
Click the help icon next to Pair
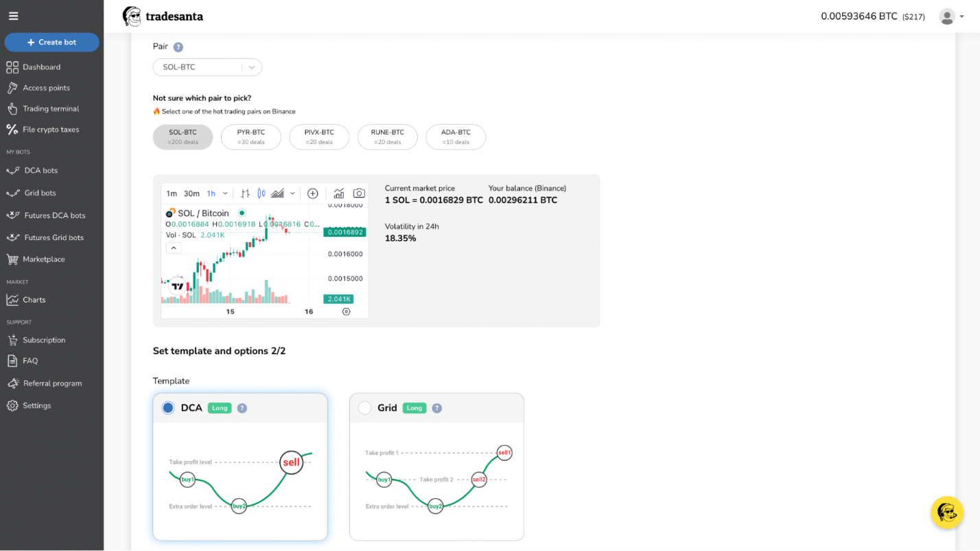(x=178, y=47)
